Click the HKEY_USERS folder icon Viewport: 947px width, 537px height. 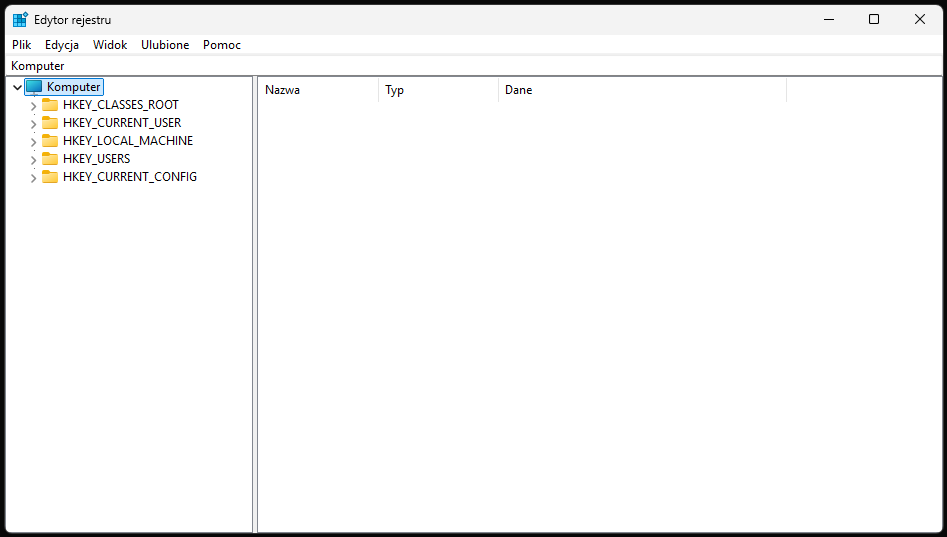(50, 159)
